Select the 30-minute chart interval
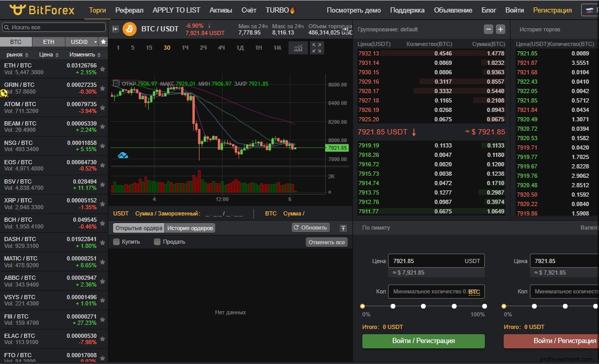599x364 pixels. click(x=167, y=48)
